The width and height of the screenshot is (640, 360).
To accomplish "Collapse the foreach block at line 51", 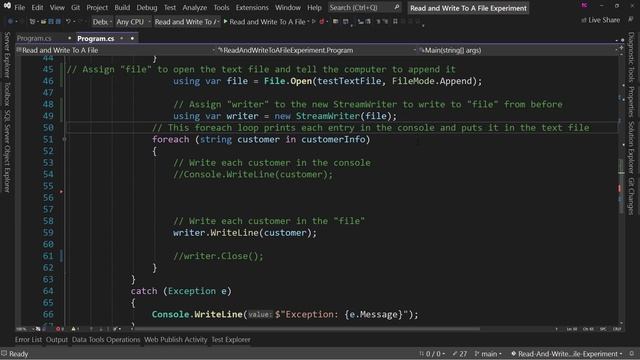I will (x=64, y=139).
